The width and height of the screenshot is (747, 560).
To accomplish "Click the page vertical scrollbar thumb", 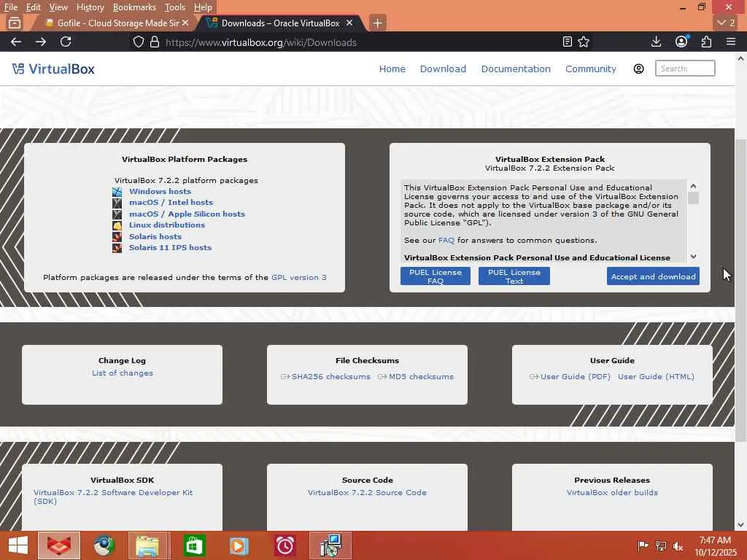I will click(740, 290).
